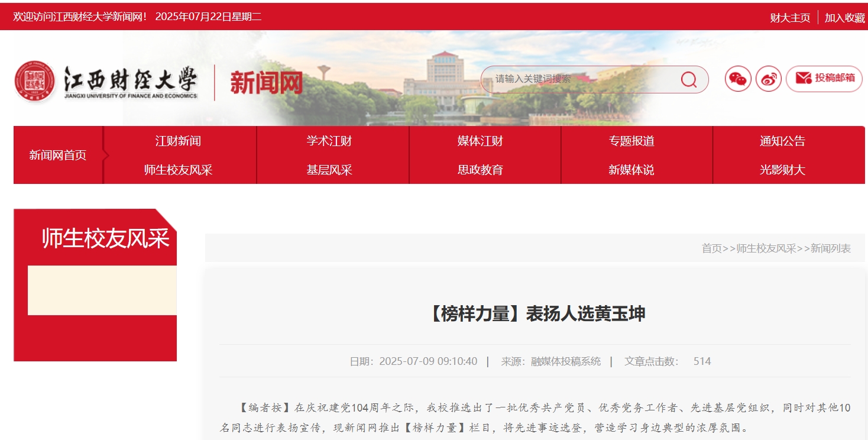
Task: Click the WeChat icon in header
Action: click(738, 79)
